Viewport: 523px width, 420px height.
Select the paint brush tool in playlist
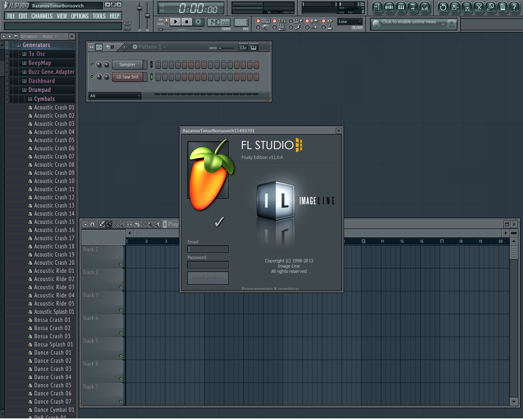coord(109,224)
